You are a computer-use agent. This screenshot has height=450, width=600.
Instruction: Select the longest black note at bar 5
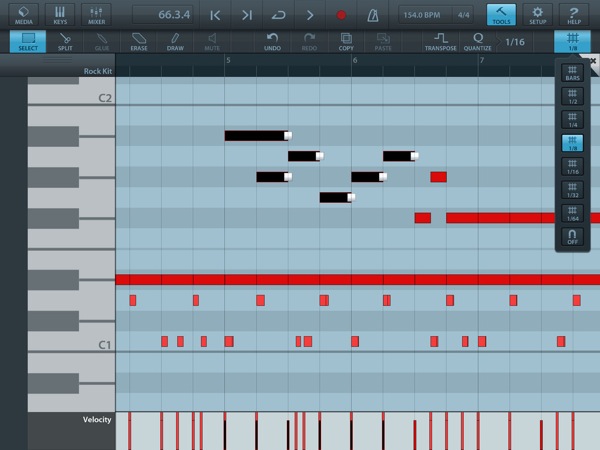tap(258, 136)
